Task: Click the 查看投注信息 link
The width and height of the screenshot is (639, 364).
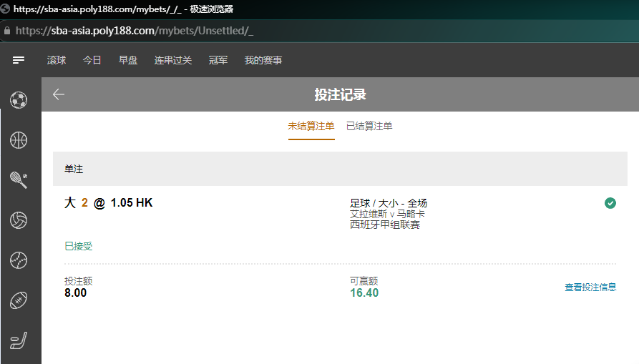Action: 590,287
